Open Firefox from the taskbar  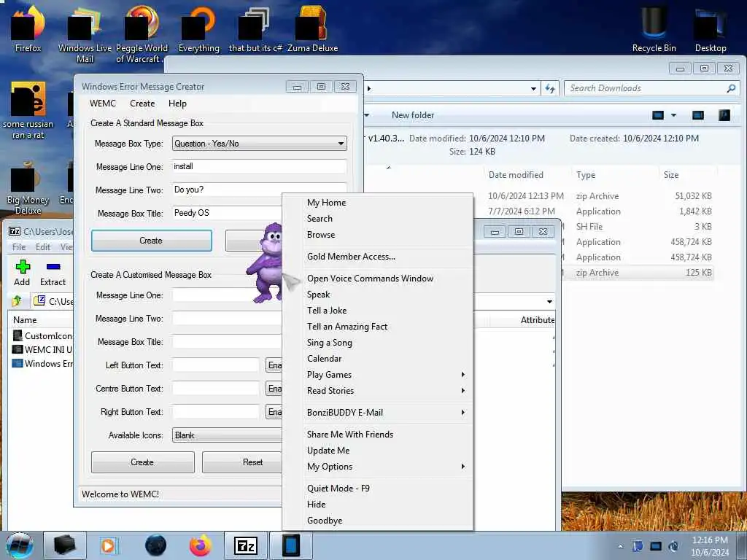coord(200,545)
